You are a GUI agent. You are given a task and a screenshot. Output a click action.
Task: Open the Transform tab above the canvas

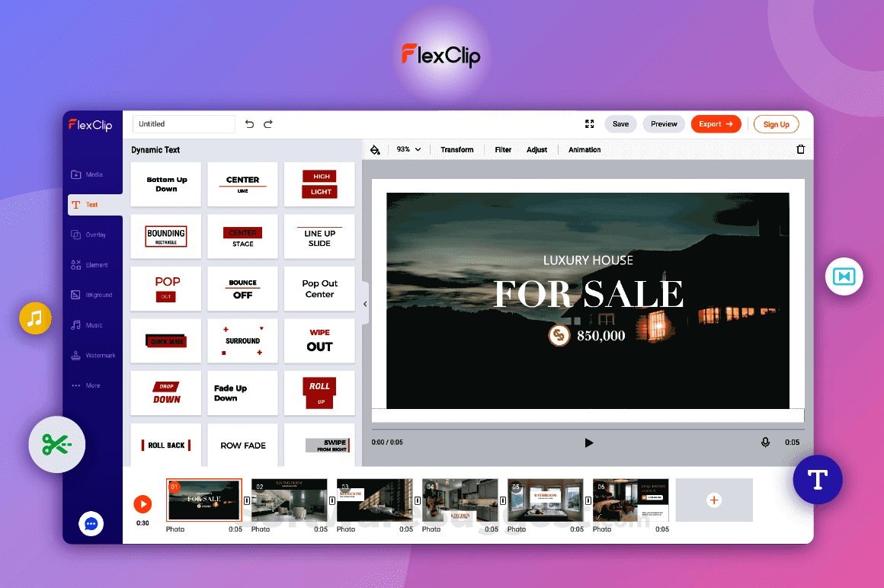pos(457,149)
